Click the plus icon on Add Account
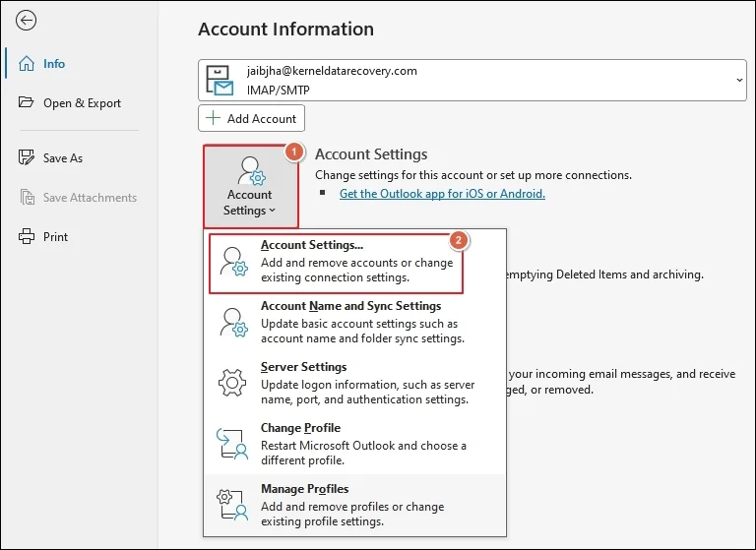756x550 pixels. [213, 118]
